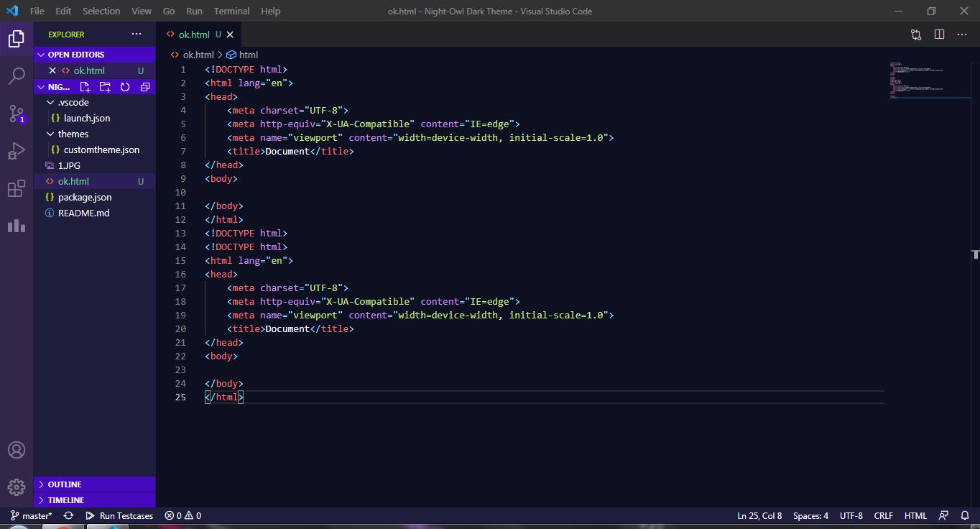Open Source Control view with 1 change
Viewport: 980px width, 529px height.
(17, 114)
